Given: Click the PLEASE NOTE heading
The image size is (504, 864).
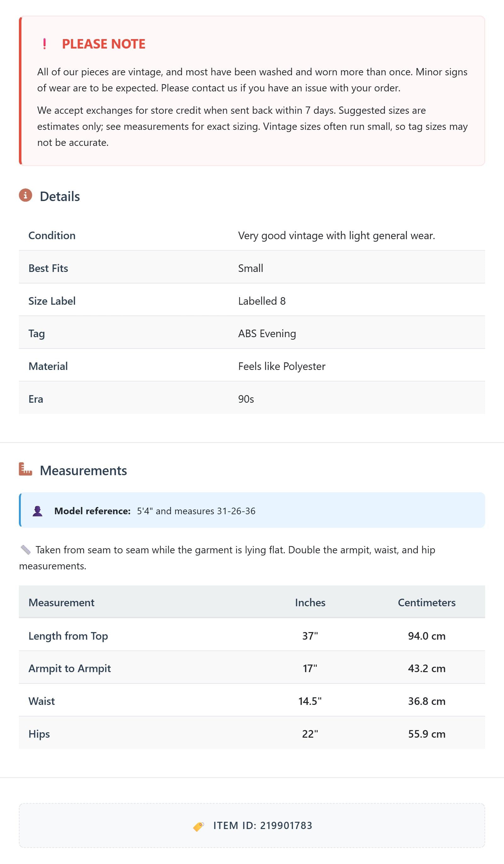Looking at the screenshot, I should tap(104, 44).
